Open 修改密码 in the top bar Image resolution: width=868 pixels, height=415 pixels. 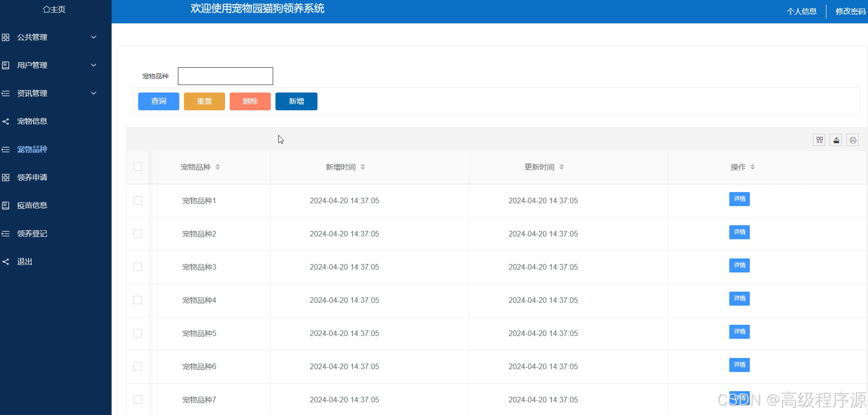click(851, 12)
